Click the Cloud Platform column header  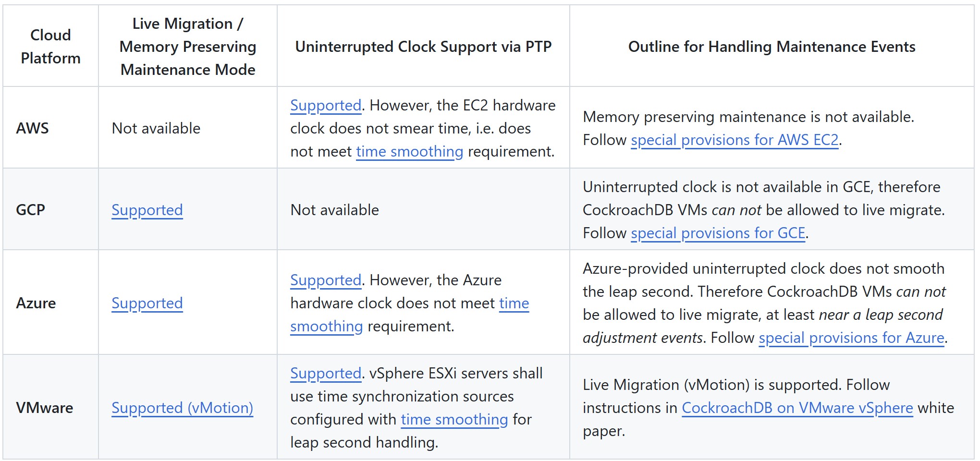(50, 46)
